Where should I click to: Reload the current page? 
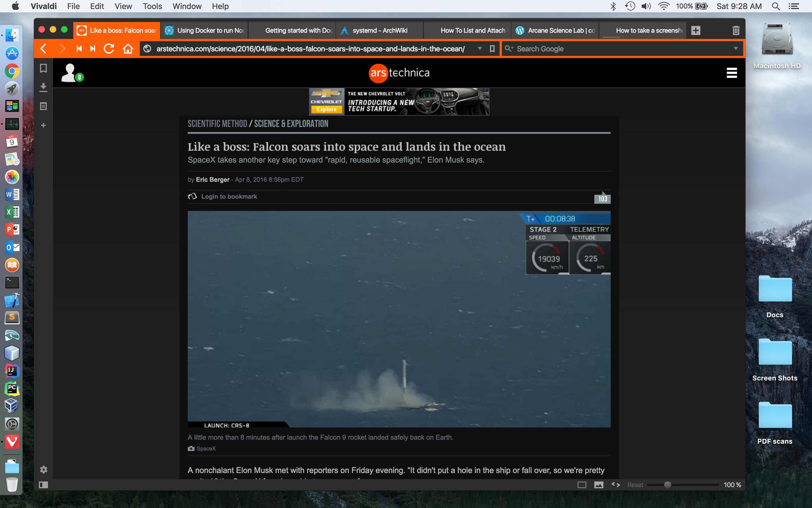point(109,49)
